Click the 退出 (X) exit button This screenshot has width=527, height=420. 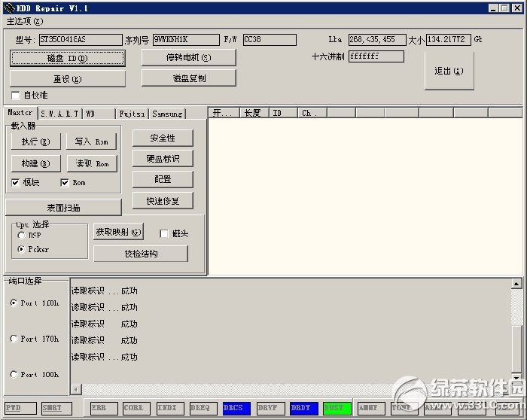(x=449, y=71)
